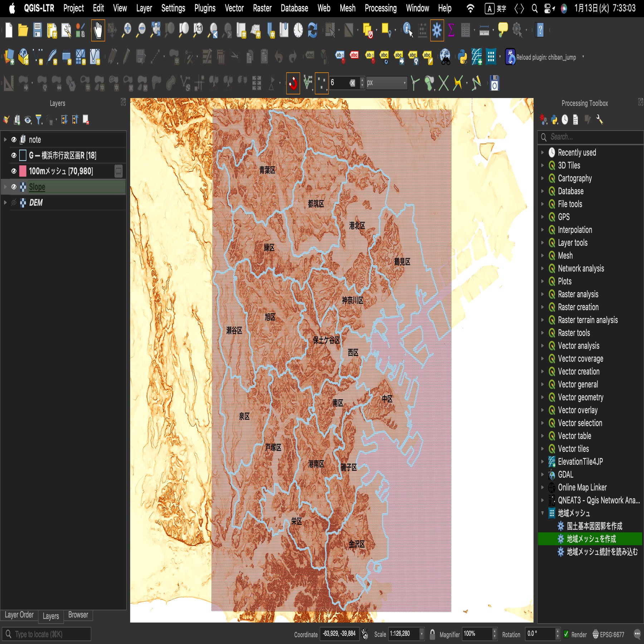Screen dimensions: 644x644
Task: Expand the Raster terrain analysis group
Action: pyautogui.click(x=542, y=320)
